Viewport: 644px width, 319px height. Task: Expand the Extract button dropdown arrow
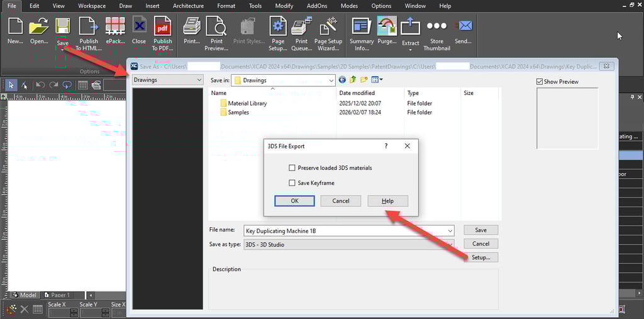(x=410, y=50)
